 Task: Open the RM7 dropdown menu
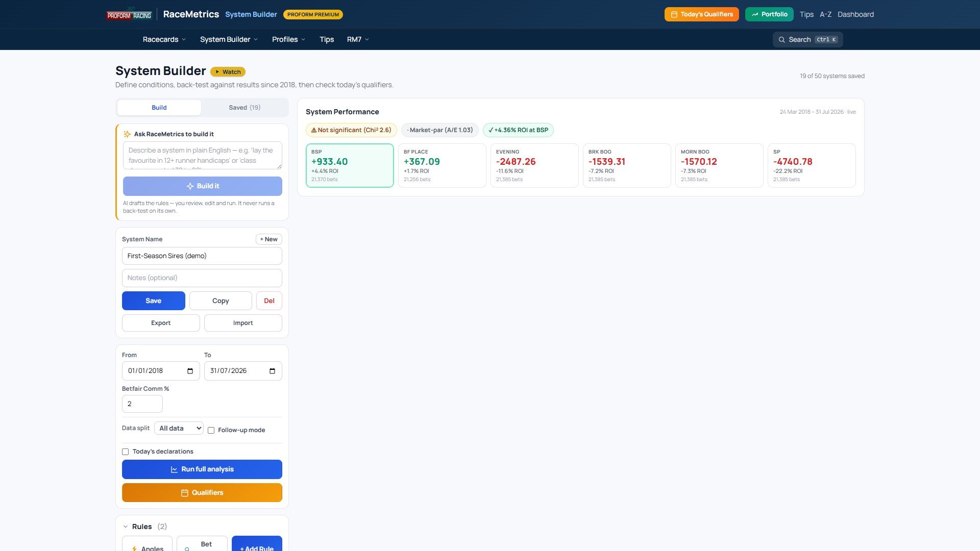pos(358,40)
